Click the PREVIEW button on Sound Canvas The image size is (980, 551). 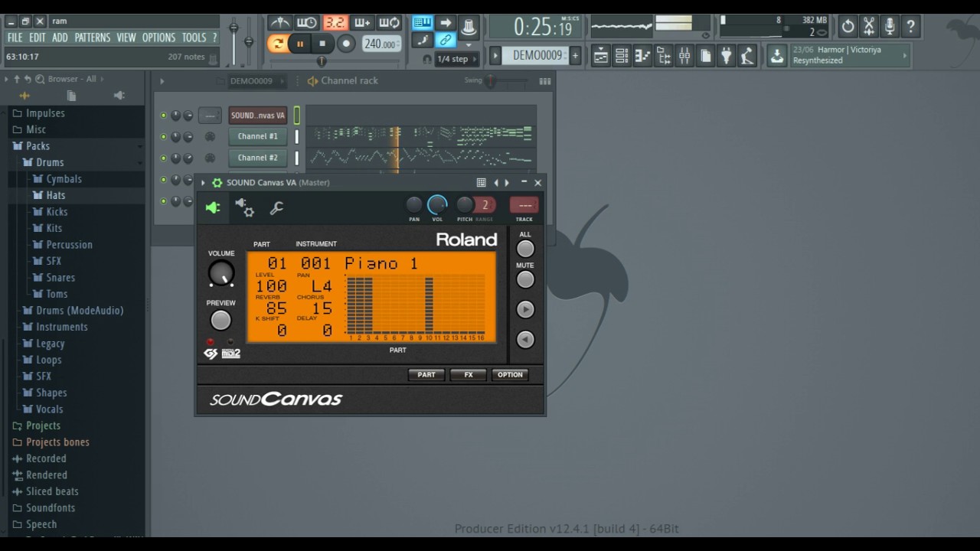(220, 320)
